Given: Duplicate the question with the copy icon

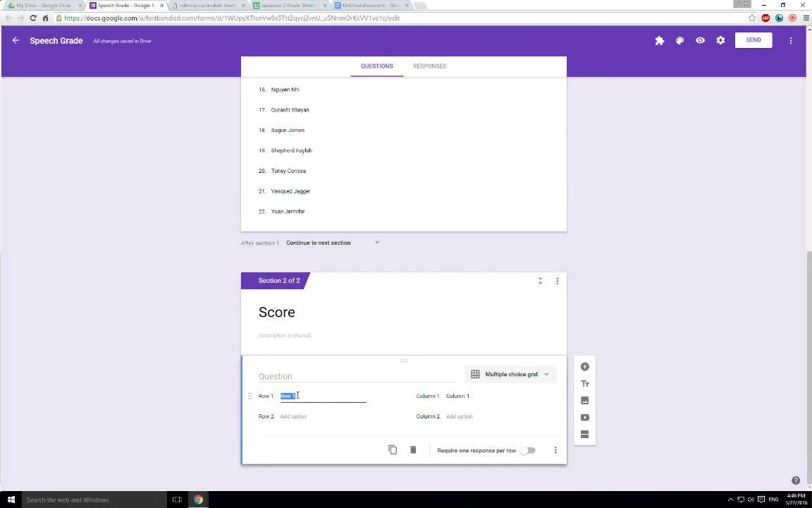Looking at the screenshot, I should click(393, 450).
